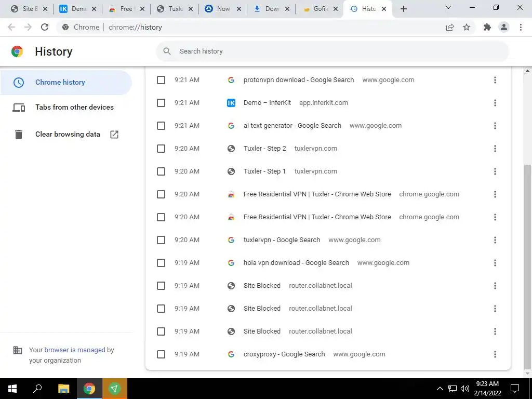Check the croxyproxy Google Search entry
532x399 pixels.
(161, 354)
